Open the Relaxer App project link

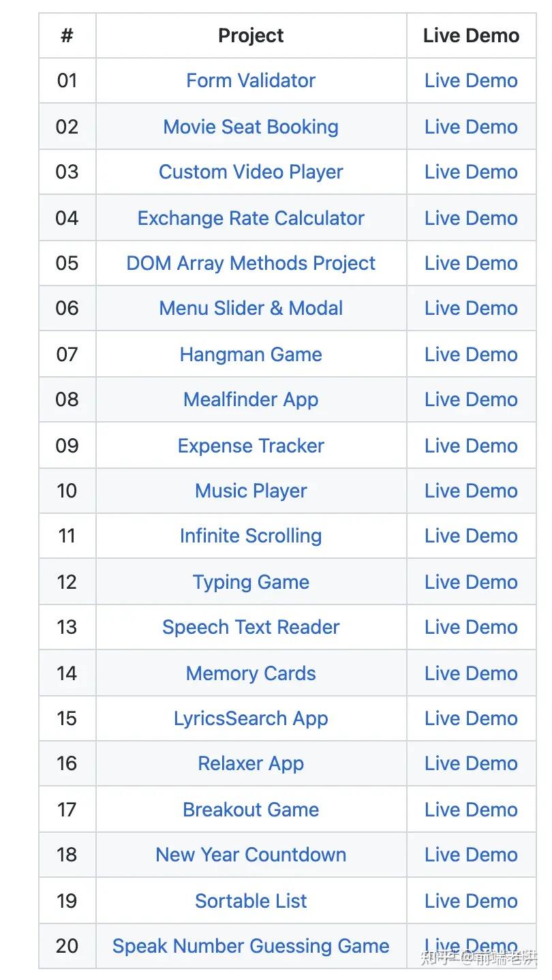[x=251, y=763]
